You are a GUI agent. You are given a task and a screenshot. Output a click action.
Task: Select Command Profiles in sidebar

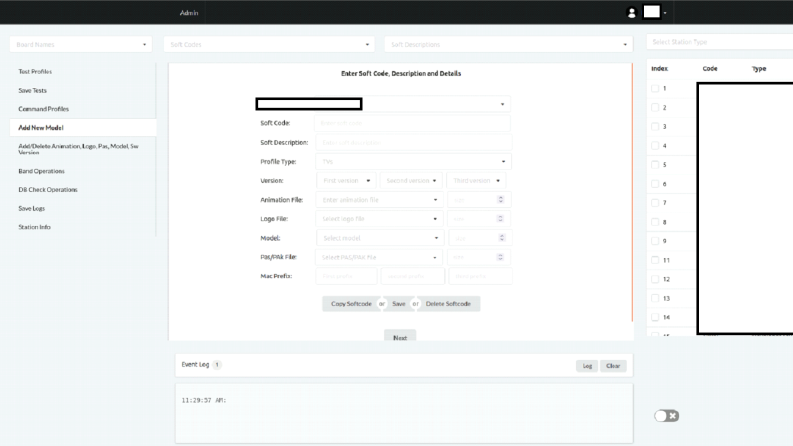tap(43, 109)
